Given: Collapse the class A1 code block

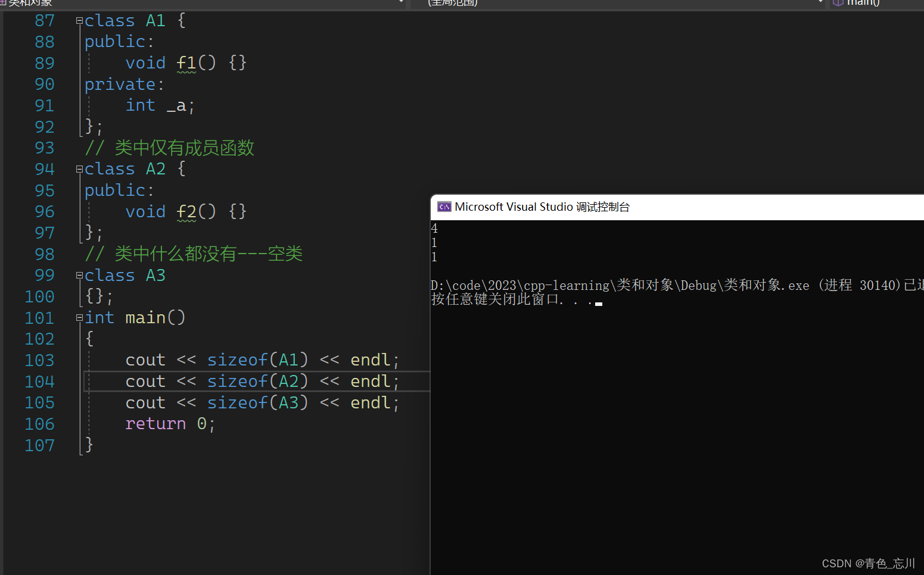Looking at the screenshot, I should pos(79,21).
